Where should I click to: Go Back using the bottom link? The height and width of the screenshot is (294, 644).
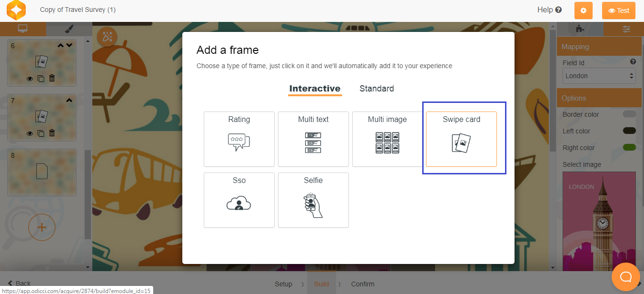[x=19, y=284]
